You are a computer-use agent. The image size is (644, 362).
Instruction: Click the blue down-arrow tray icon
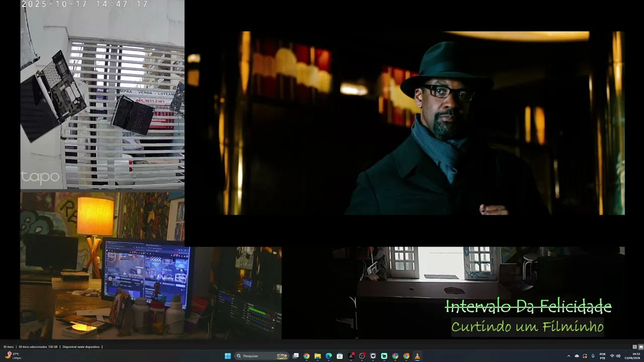[x=593, y=356]
